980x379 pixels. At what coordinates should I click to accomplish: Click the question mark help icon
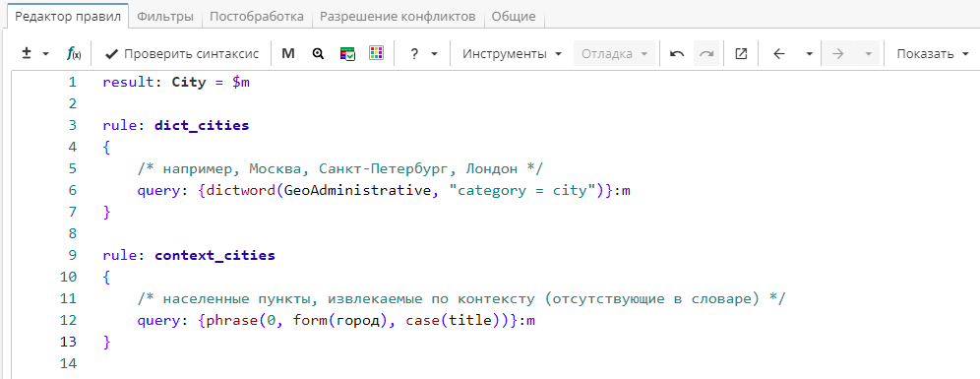pyautogui.click(x=414, y=54)
